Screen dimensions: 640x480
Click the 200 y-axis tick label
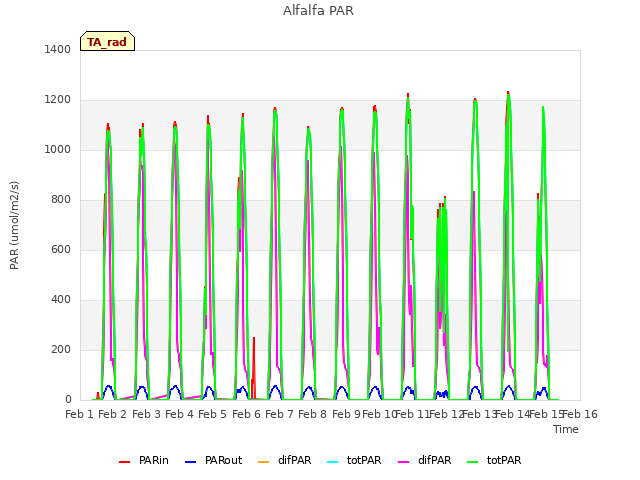point(61,349)
